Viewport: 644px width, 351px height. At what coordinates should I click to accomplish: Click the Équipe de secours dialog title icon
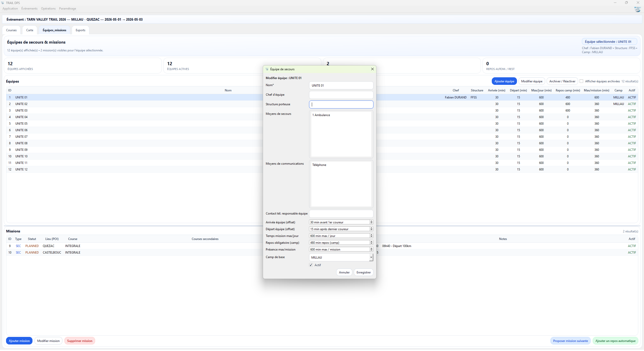pos(267,69)
